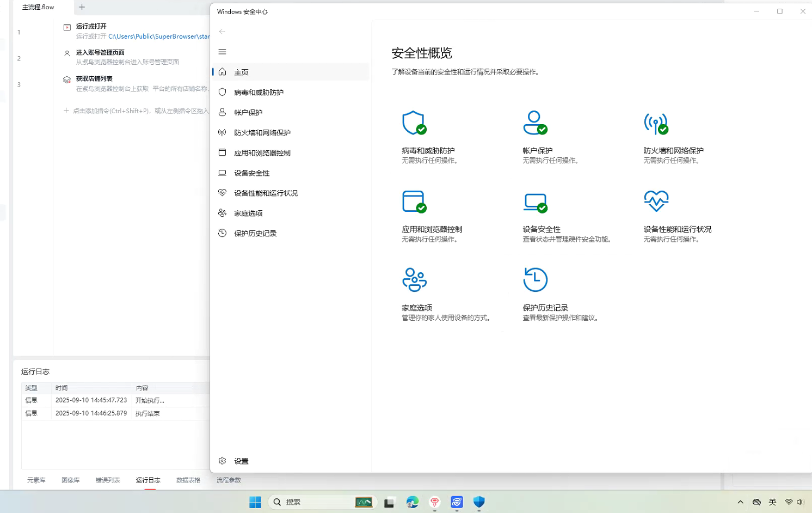
Task: Switch to the 流程参数 tab
Action: tap(229, 480)
